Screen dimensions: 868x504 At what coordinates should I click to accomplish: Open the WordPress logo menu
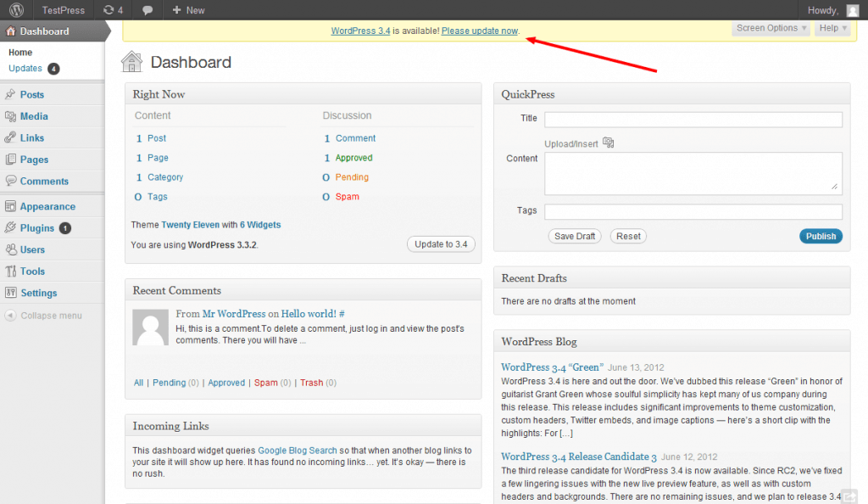(x=16, y=10)
